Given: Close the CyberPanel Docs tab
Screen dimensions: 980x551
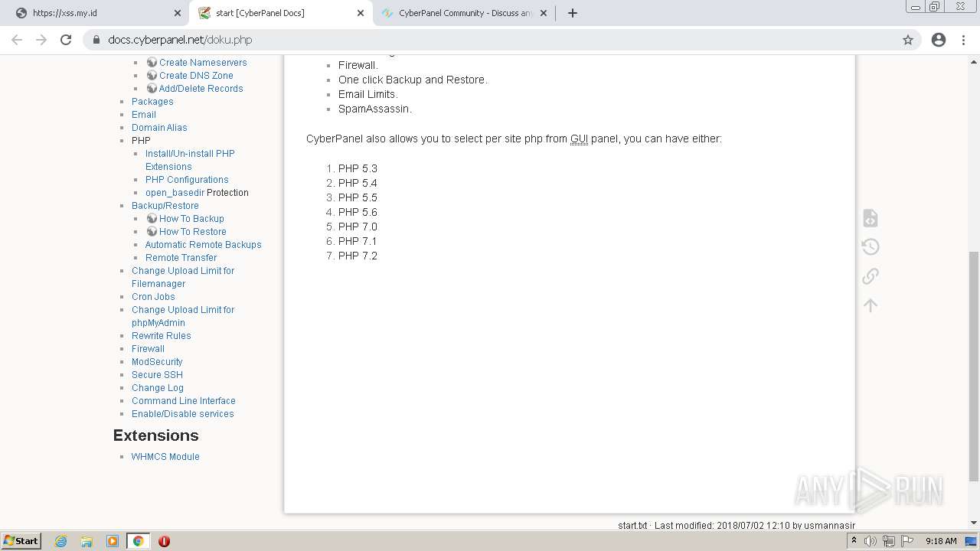Looking at the screenshot, I should pos(361,13).
